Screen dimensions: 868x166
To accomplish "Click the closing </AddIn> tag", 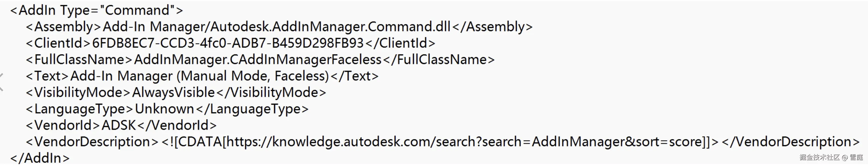I will coord(40,158).
